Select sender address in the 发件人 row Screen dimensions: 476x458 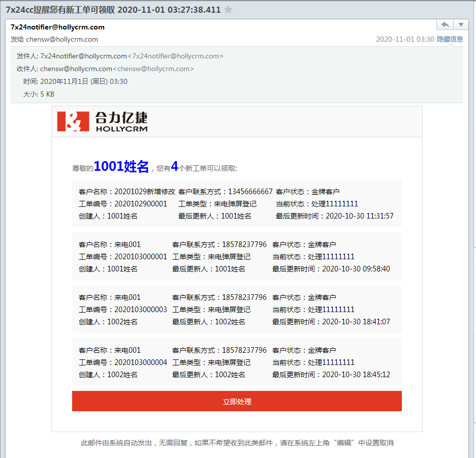coord(83,56)
